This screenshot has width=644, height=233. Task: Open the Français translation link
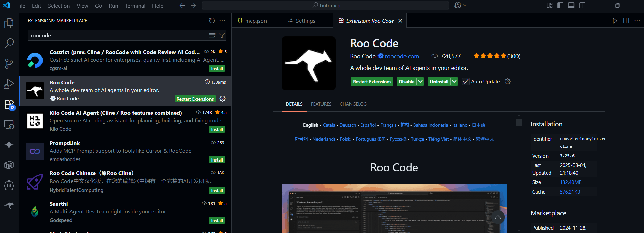[388, 125]
